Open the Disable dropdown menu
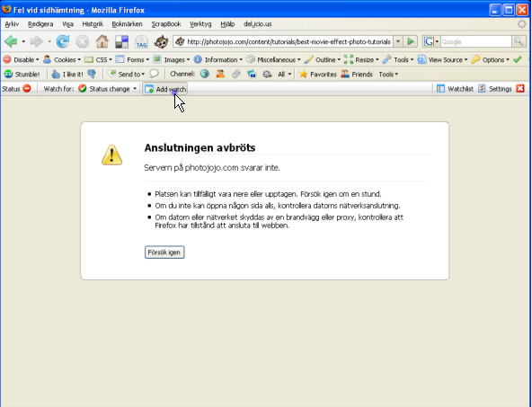Viewport: 532px width, 407px height. click(21, 59)
